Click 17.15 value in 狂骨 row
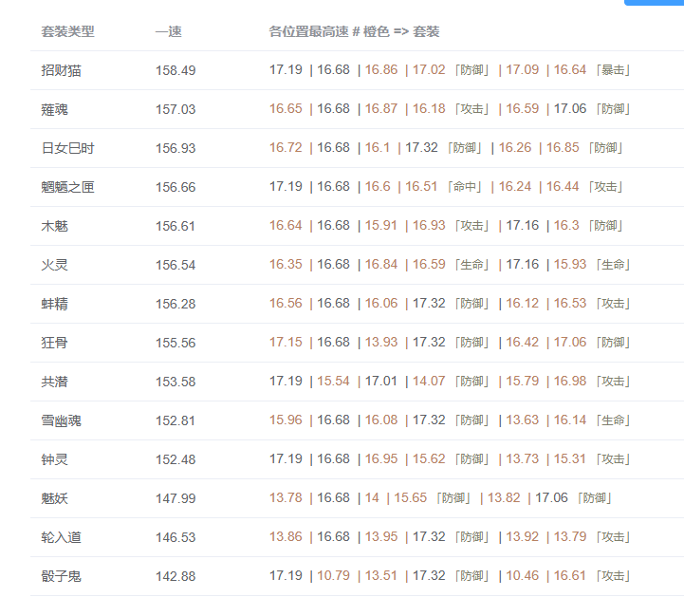 (x=286, y=342)
